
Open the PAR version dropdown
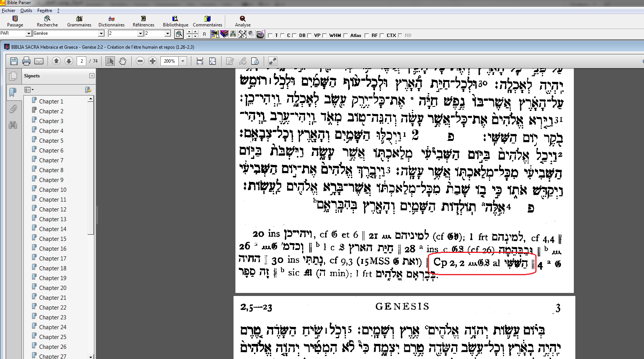28,34
